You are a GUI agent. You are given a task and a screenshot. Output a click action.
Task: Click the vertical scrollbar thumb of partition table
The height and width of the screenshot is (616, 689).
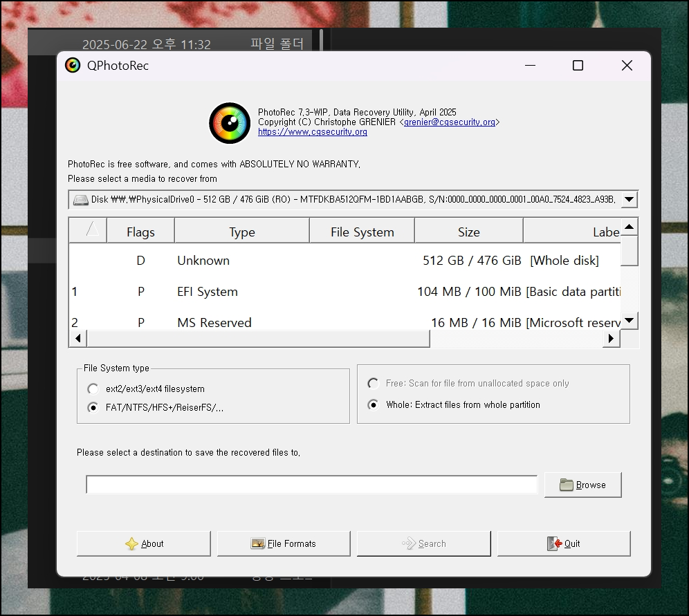pos(630,251)
